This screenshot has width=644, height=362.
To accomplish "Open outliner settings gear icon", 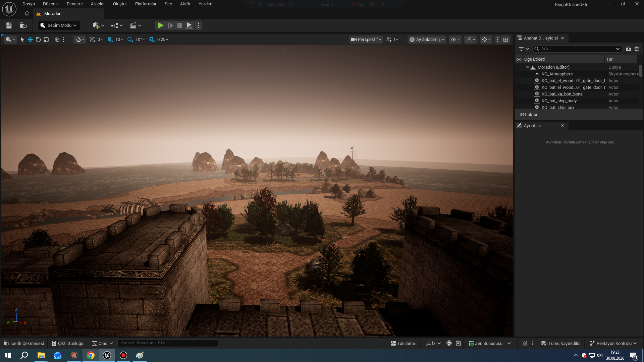I will (637, 49).
